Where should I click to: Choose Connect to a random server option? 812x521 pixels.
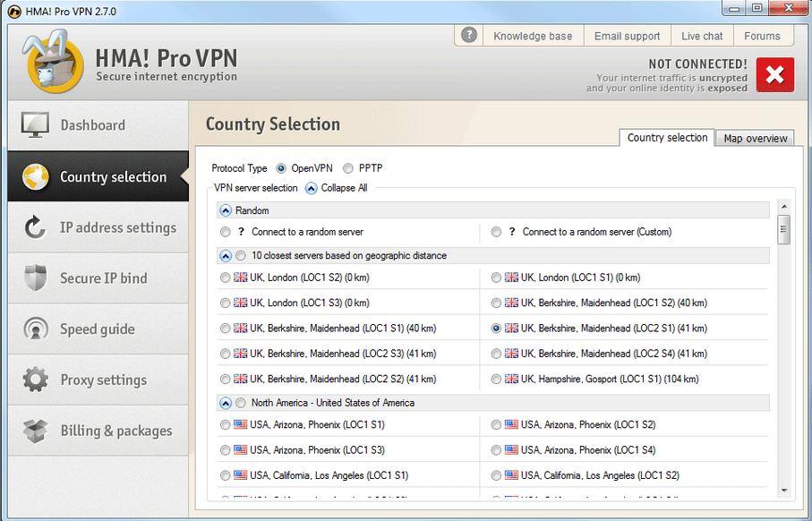coord(225,232)
